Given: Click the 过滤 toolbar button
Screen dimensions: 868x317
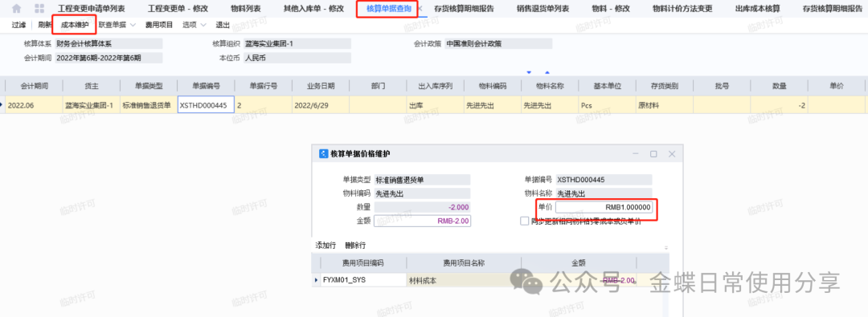Looking at the screenshot, I should (x=18, y=25).
